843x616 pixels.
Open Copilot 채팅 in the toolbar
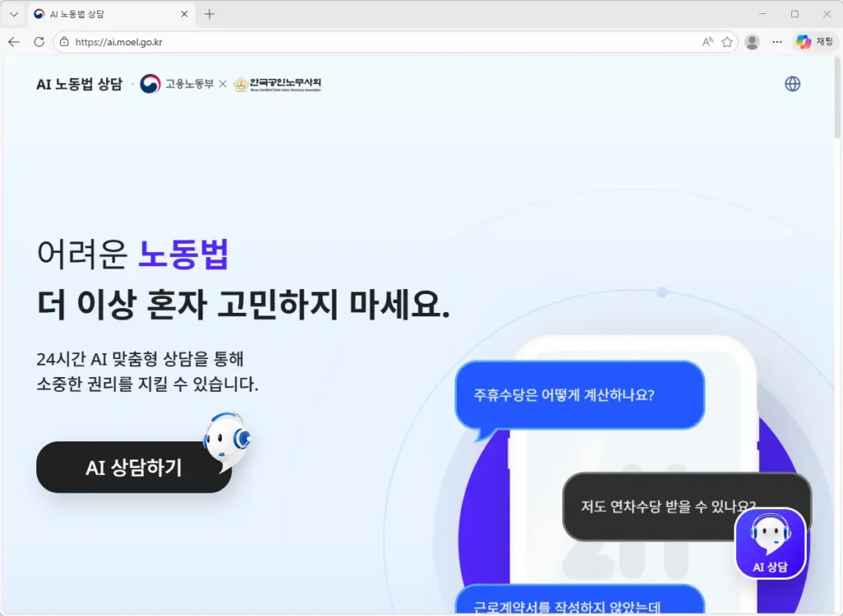812,42
